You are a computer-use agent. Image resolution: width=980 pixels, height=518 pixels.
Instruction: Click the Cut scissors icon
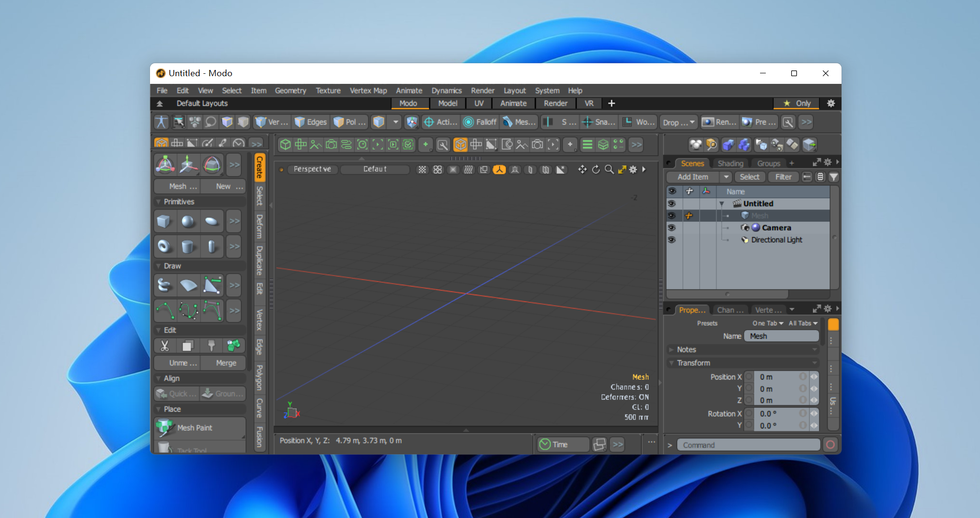pyautogui.click(x=164, y=345)
